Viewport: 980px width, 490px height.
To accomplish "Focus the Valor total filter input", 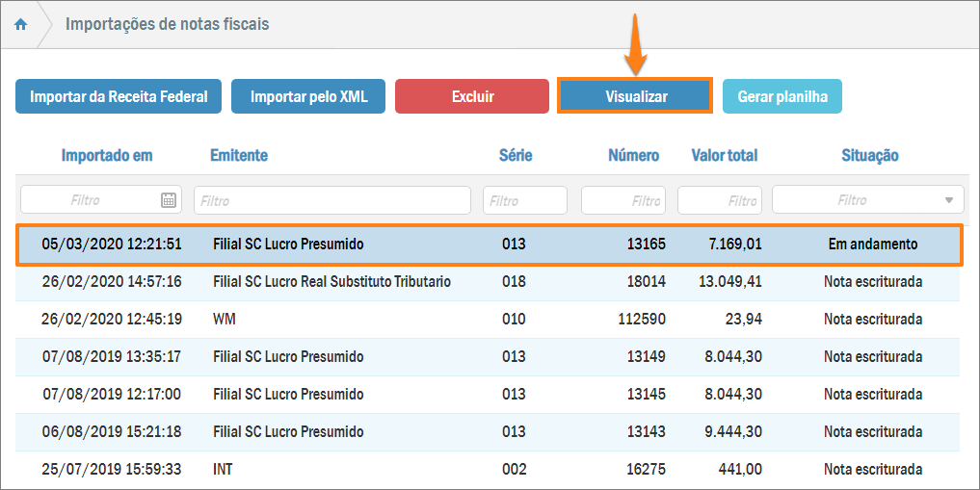I will pos(719,200).
